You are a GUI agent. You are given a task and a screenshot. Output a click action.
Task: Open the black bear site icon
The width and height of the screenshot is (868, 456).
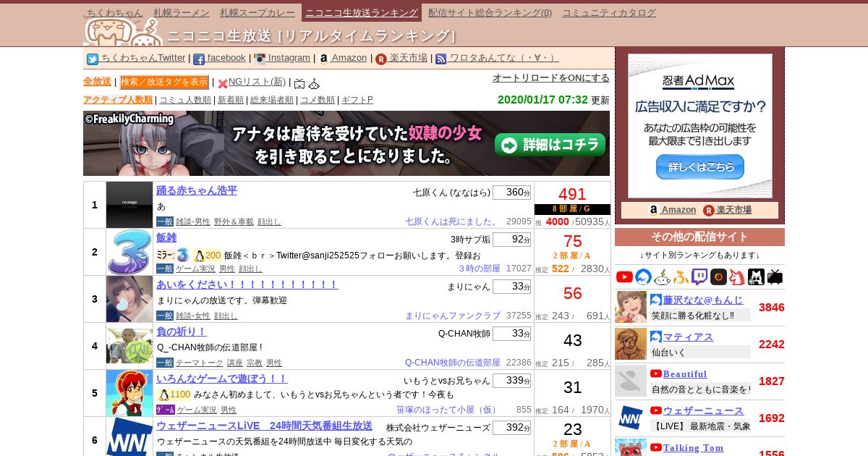point(756,276)
